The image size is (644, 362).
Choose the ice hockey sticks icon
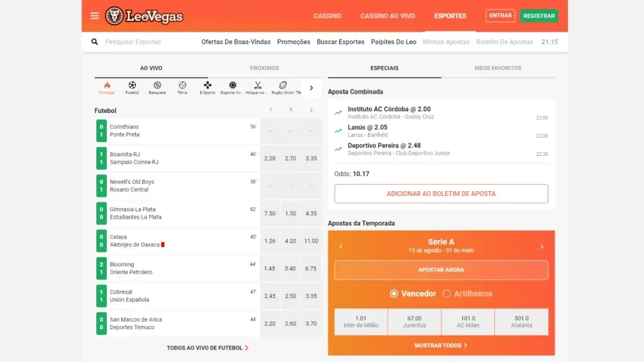tap(258, 85)
